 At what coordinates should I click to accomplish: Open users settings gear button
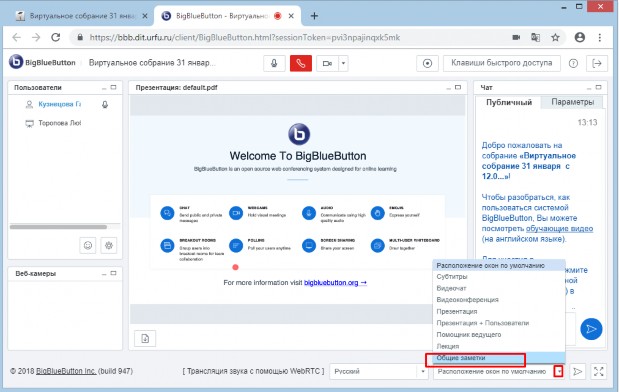(109, 245)
